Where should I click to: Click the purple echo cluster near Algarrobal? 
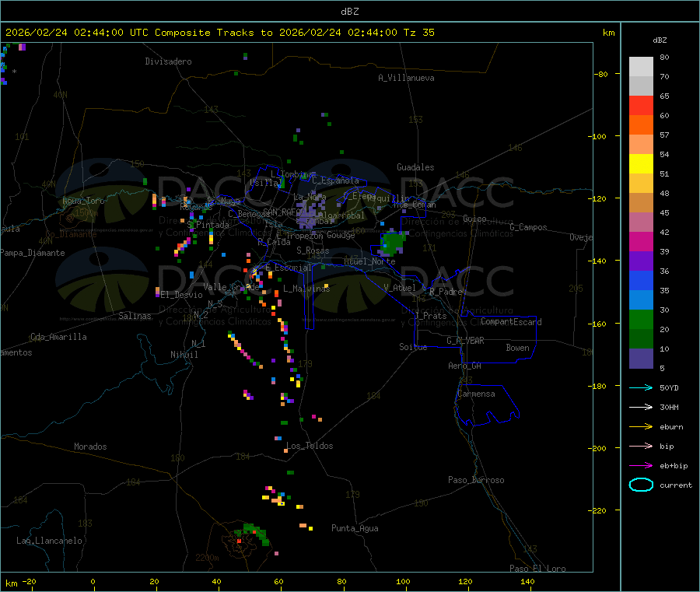(310, 213)
